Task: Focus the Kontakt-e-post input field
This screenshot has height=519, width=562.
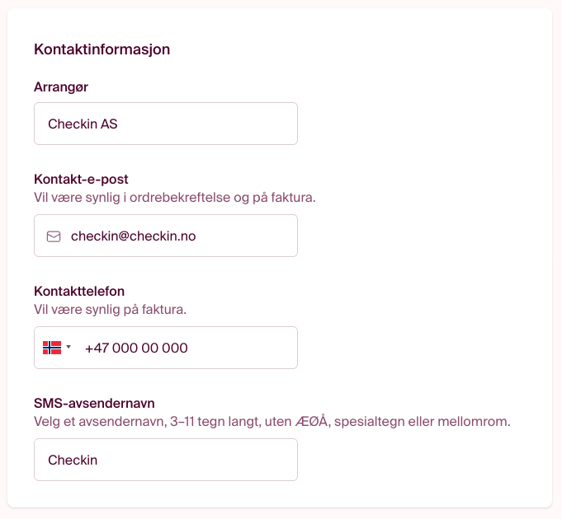Action: (x=166, y=236)
